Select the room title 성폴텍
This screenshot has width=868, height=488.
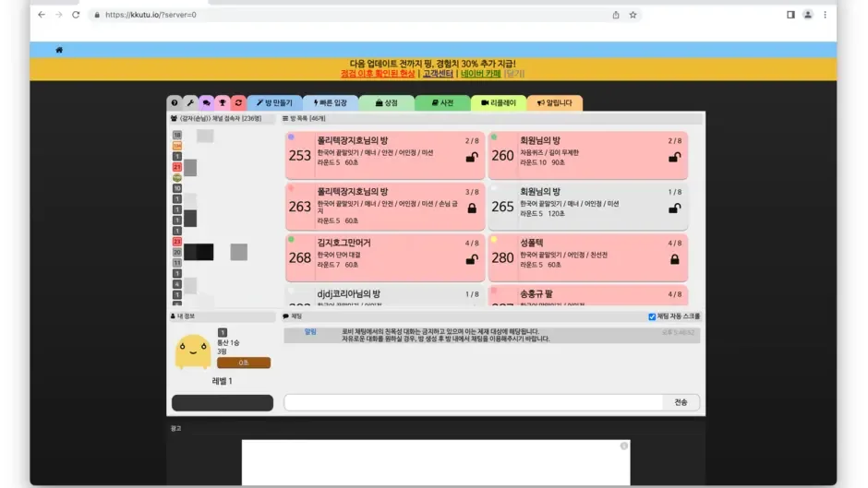point(532,243)
